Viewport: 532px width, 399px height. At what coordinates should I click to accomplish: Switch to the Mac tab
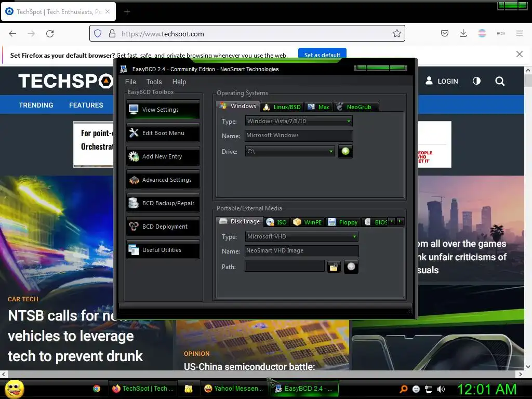pyautogui.click(x=318, y=107)
